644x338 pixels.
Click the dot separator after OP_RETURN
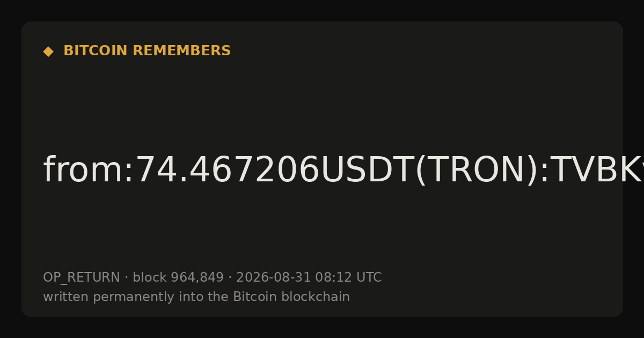126,278
